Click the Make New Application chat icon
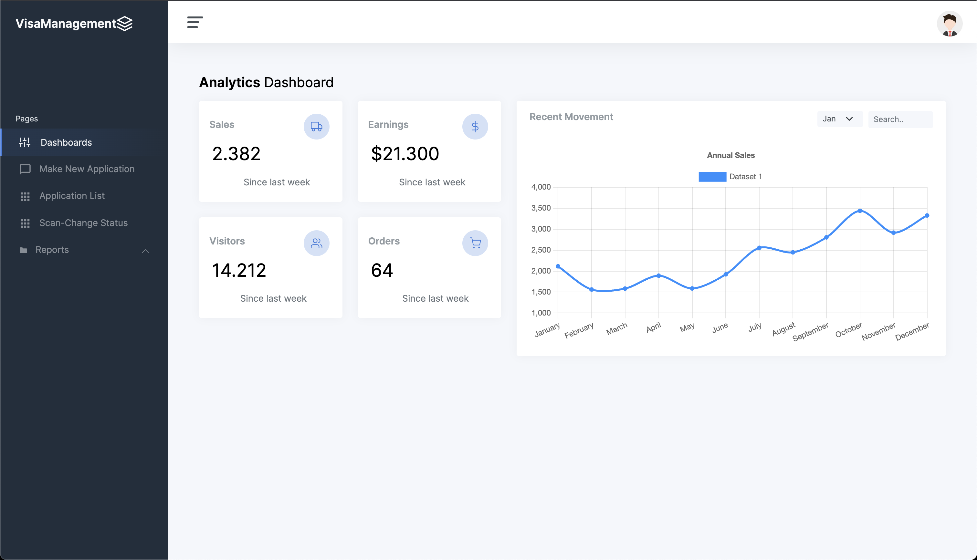 25,169
